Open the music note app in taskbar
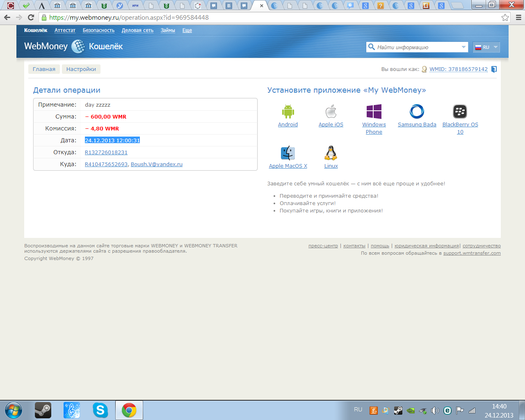 [71, 410]
